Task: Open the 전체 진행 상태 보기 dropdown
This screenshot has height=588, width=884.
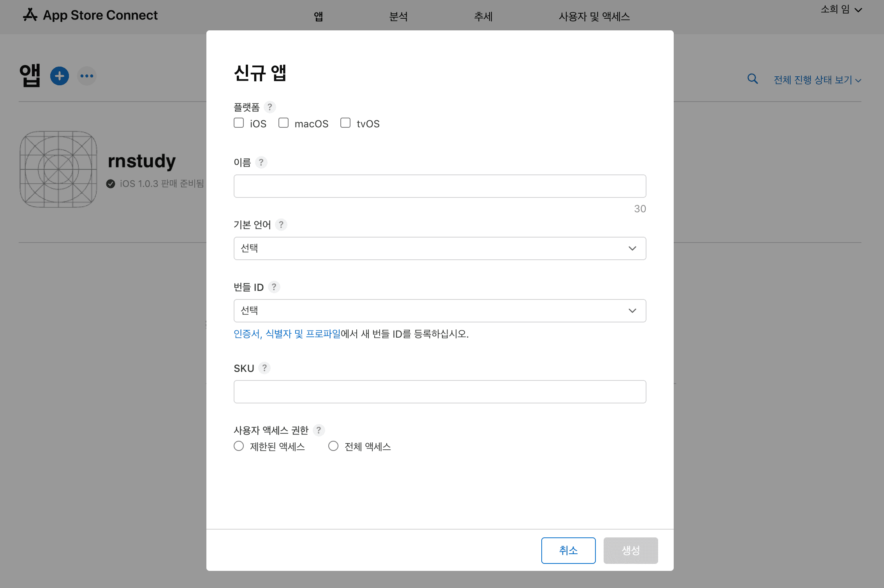Action: coord(816,80)
